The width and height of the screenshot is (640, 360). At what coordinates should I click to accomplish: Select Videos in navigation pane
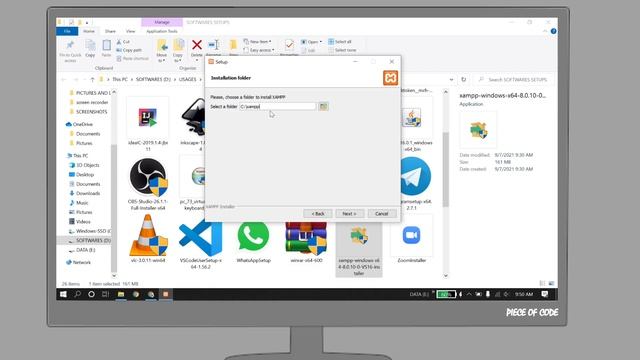pos(80,222)
